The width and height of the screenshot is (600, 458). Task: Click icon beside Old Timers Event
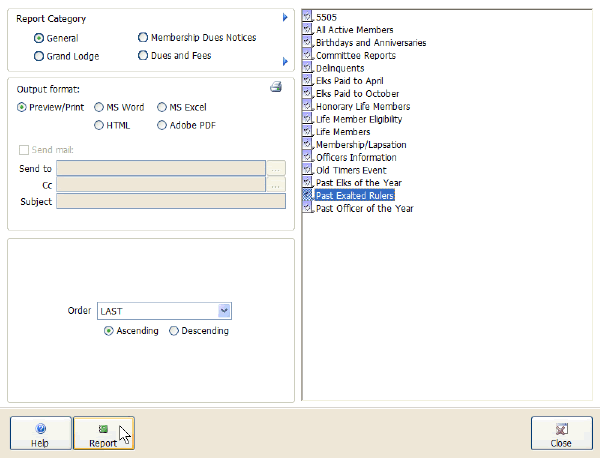point(308,171)
